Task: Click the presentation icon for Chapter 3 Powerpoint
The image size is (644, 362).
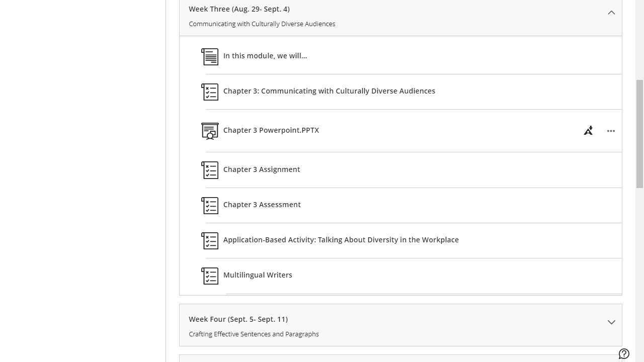Action: pyautogui.click(x=210, y=131)
